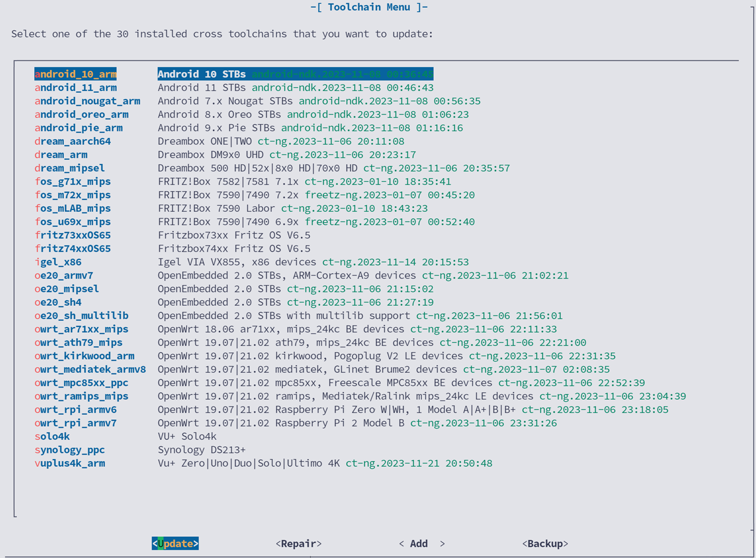Click 'Dreambox ONE|TWO' description text
756x558 pixels.
coord(205,141)
